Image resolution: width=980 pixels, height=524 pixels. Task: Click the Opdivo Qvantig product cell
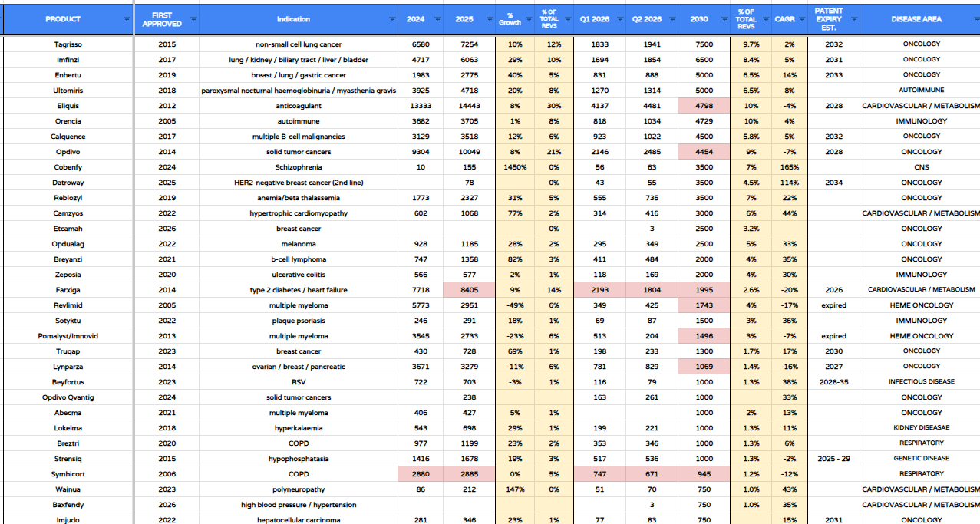[68, 397]
